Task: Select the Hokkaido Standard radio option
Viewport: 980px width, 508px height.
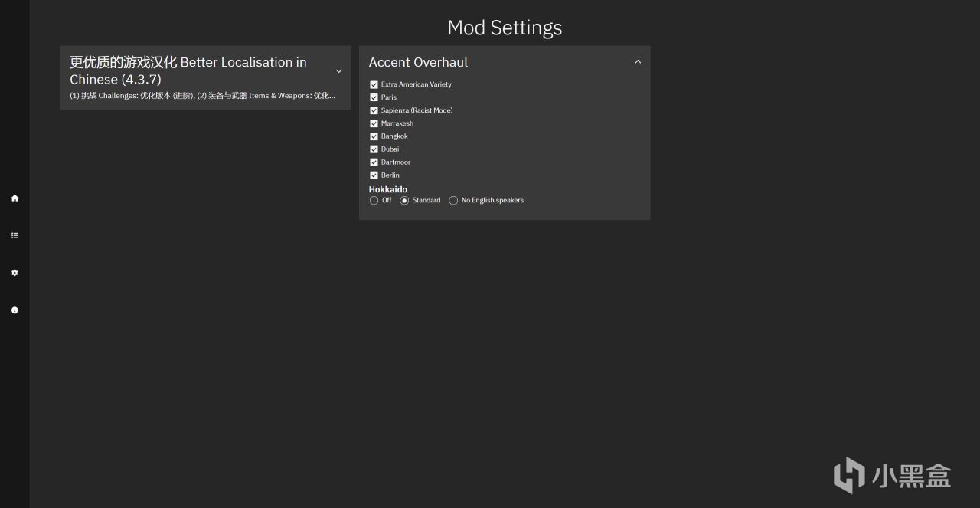Action: click(404, 201)
